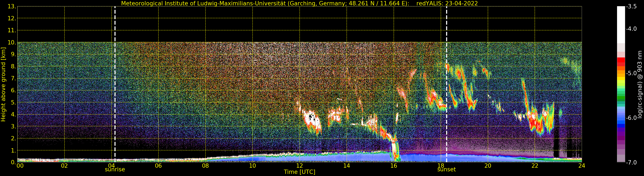Click the '8.' height tick label
Screen dimensions: 644x176
click(13, 66)
